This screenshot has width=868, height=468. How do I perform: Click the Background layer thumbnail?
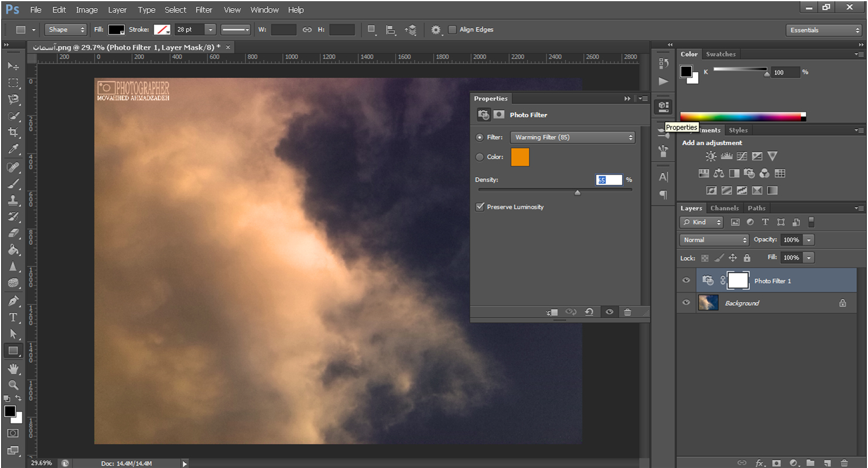coord(708,303)
